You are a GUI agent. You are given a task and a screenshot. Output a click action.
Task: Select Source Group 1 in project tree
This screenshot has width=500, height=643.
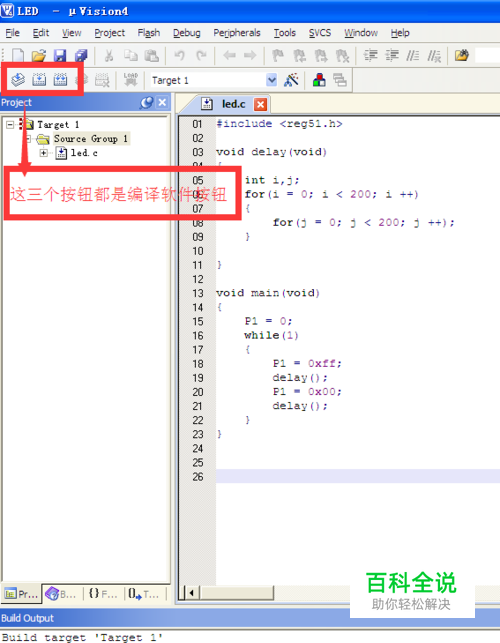91,139
